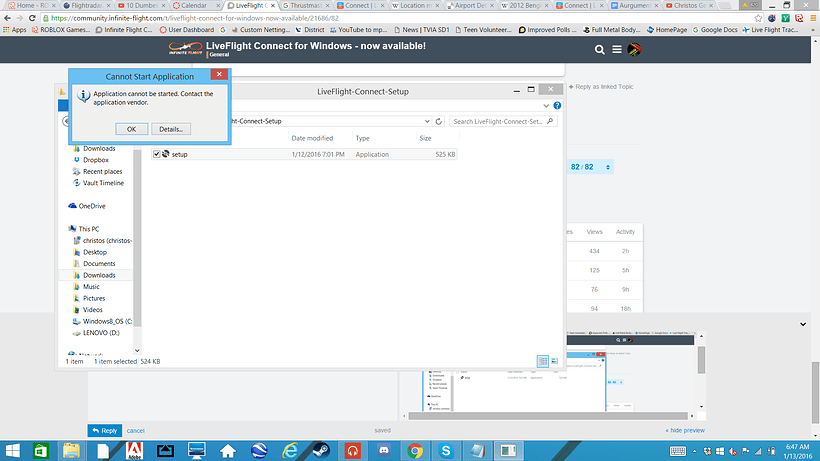The image size is (820, 461).
Task: Open Vault Timeline in navigation pane
Action: click(x=104, y=183)
